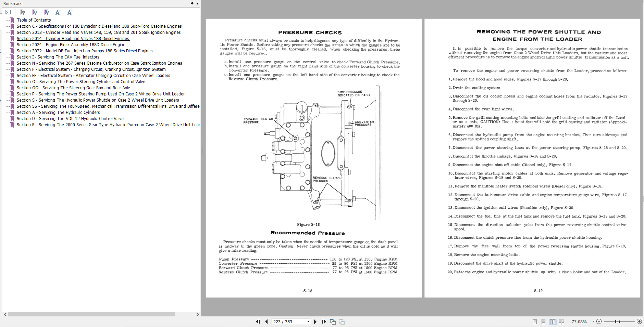Select the Bookmarks panel tab label
Viewport: 644px width, 327px height.
(14, 4)
